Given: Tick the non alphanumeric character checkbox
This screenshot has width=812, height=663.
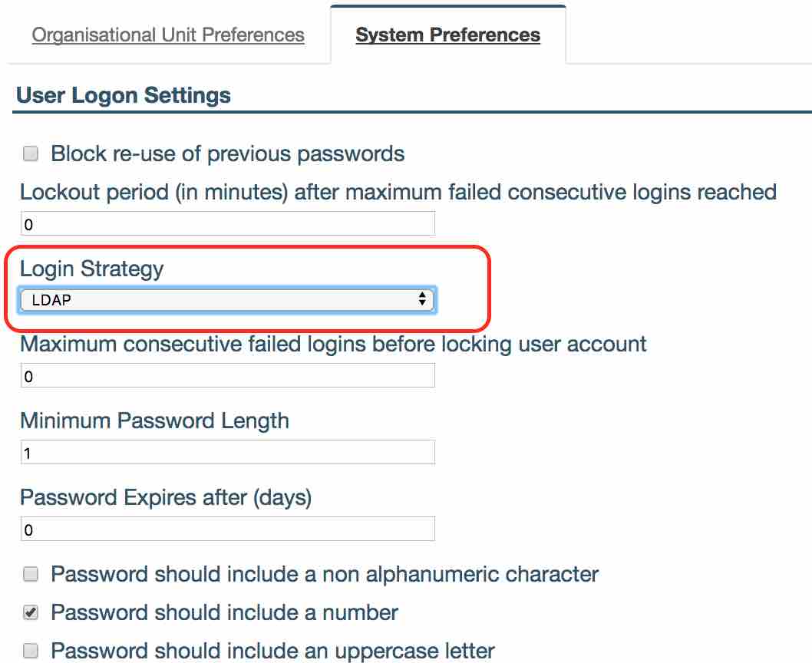Looking at the screenshot, I should 31,574.
